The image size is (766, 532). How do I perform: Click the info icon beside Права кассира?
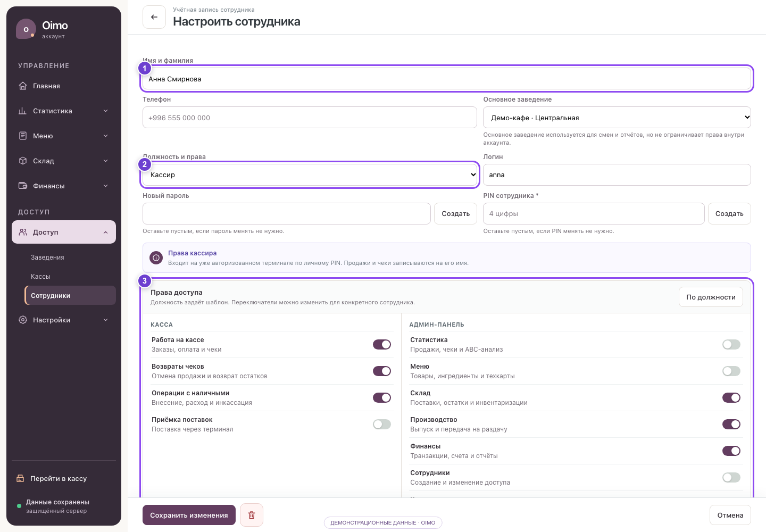pos(156,257)
